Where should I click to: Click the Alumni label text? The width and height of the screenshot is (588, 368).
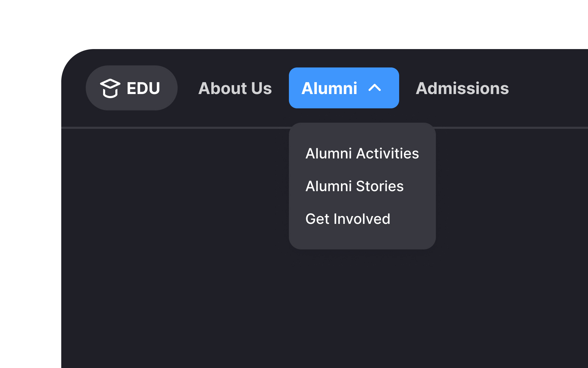point(329,88)
